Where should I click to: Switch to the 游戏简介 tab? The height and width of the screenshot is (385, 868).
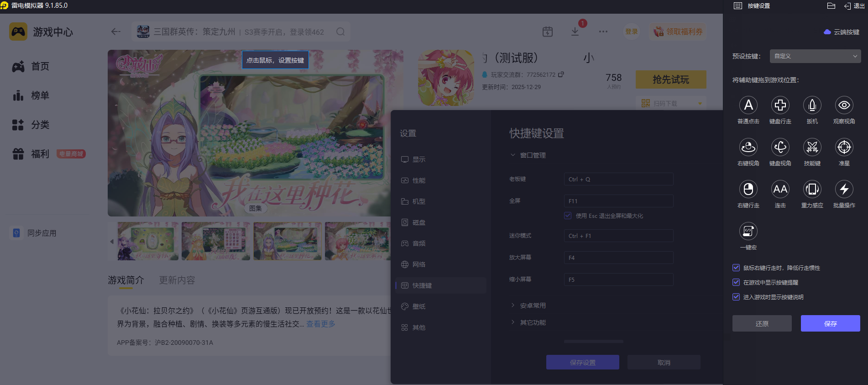click(126, 280)
